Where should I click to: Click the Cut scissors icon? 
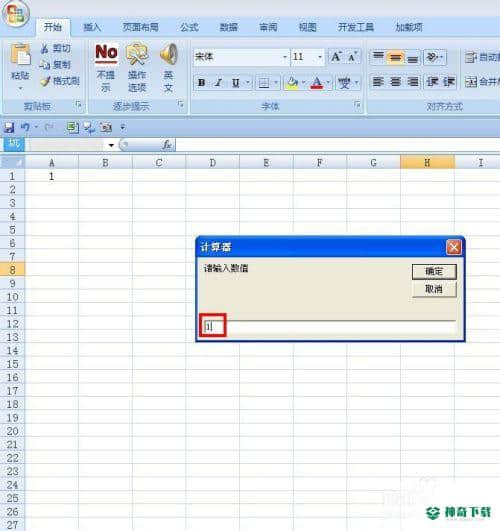point(44,49)
